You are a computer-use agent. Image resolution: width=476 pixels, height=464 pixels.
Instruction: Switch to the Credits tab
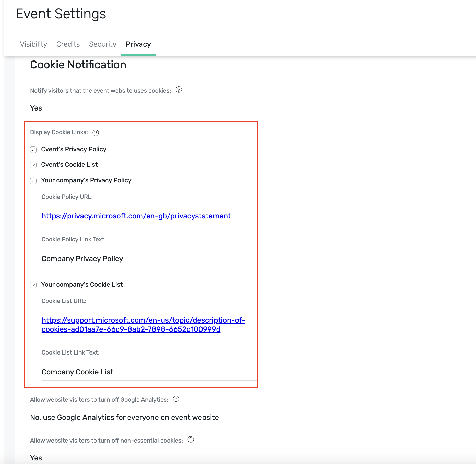click(x=68, y=44)
